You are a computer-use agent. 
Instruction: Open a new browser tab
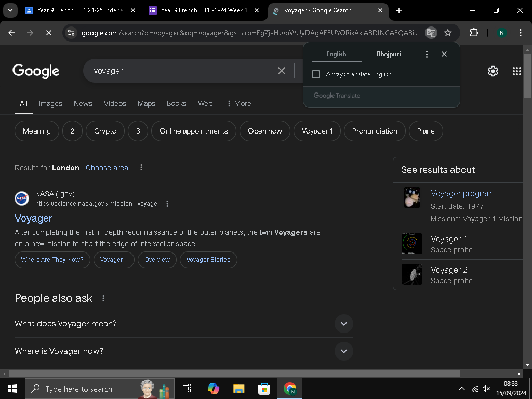tap(399, 10)
